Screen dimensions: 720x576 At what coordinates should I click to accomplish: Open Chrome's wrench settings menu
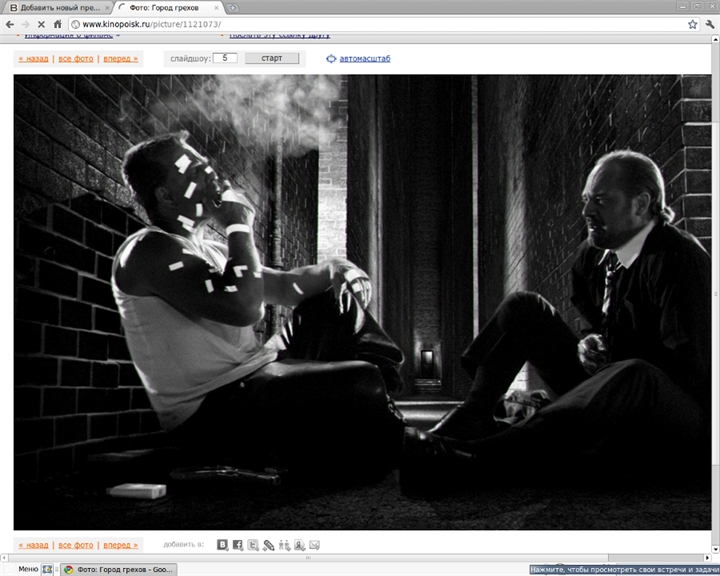coord(710,24)
